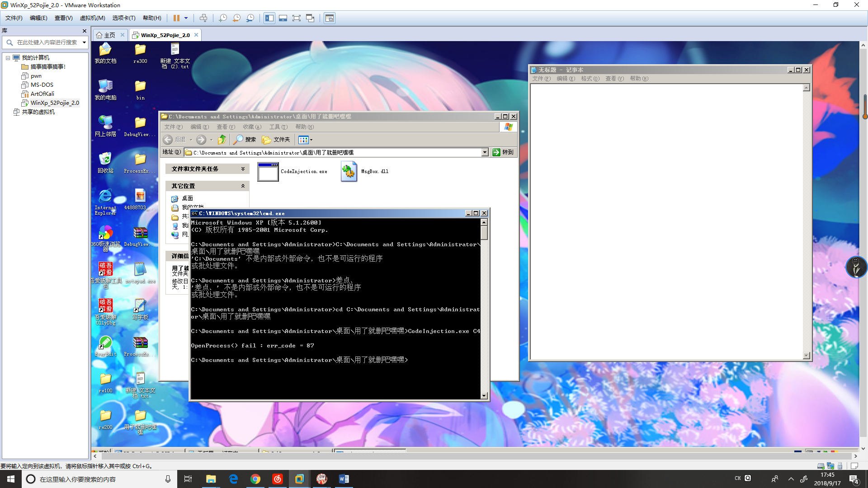Click the VMware pause (suspend) button
This screenshot has height=488, width=868.
click(176, 18)
